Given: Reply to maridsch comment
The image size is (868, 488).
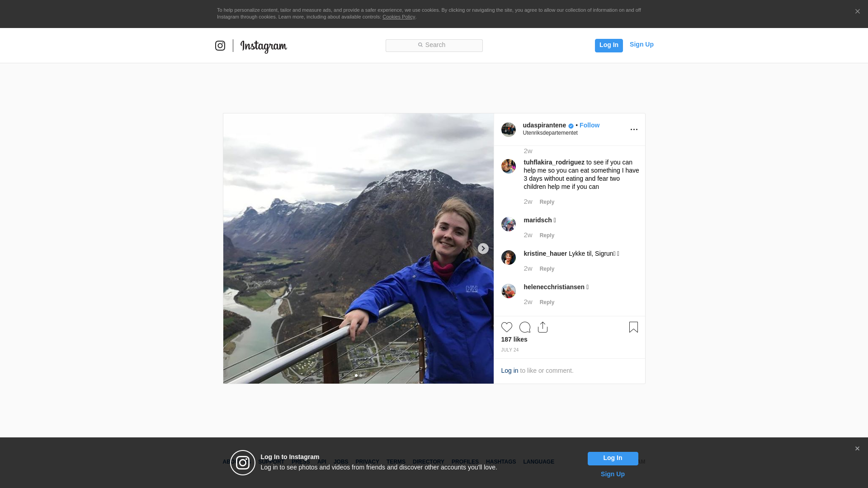Looking at the screenshot, I should tap(547, 235).
